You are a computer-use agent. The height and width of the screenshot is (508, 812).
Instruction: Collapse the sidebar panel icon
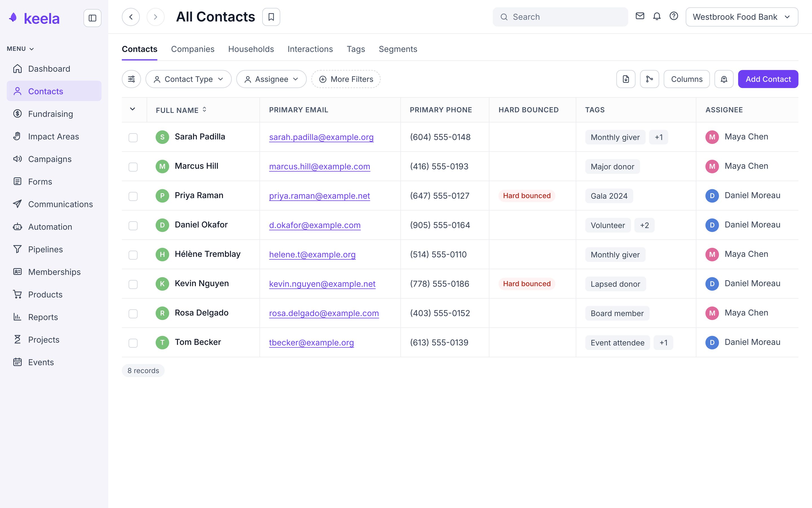(x=92, y=18)
